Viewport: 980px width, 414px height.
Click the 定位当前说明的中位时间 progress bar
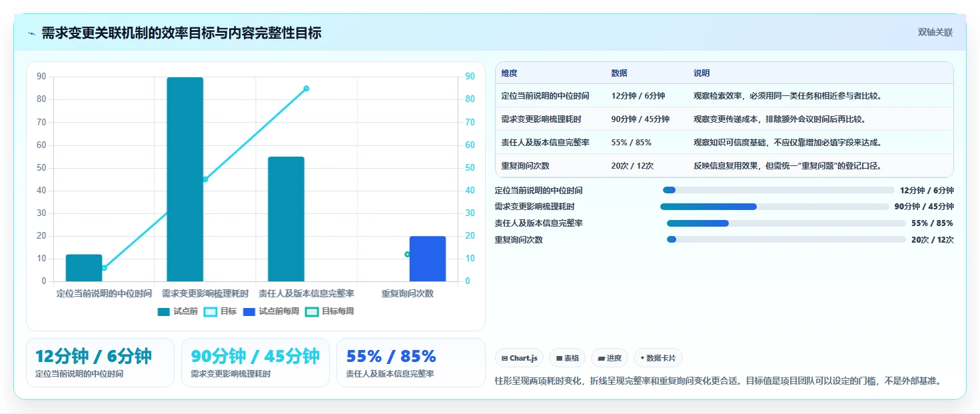778,190
